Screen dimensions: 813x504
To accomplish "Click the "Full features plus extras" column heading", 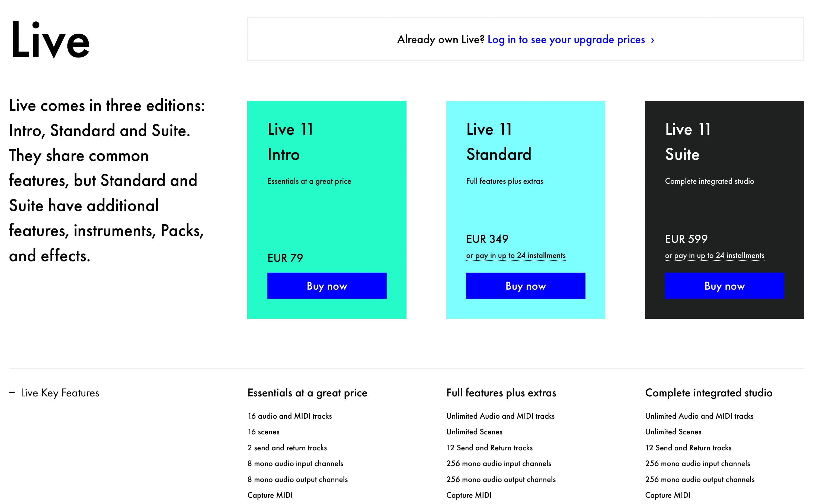I will pyautogui.click(x=501, y=393).
